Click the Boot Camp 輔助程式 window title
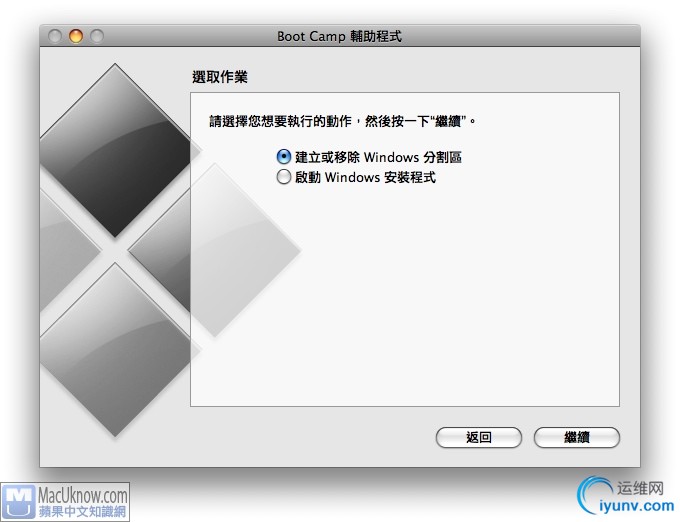 coord(339,36)
